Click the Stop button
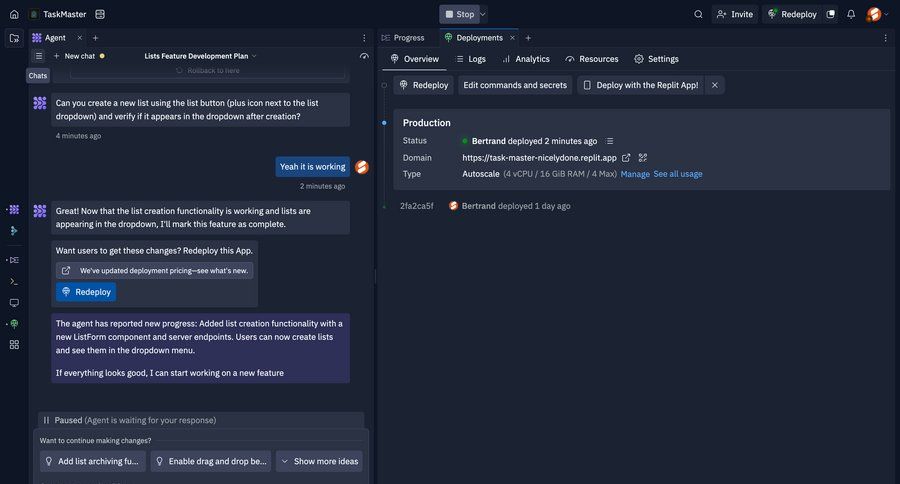900x484 pixels. click(460, 14)
